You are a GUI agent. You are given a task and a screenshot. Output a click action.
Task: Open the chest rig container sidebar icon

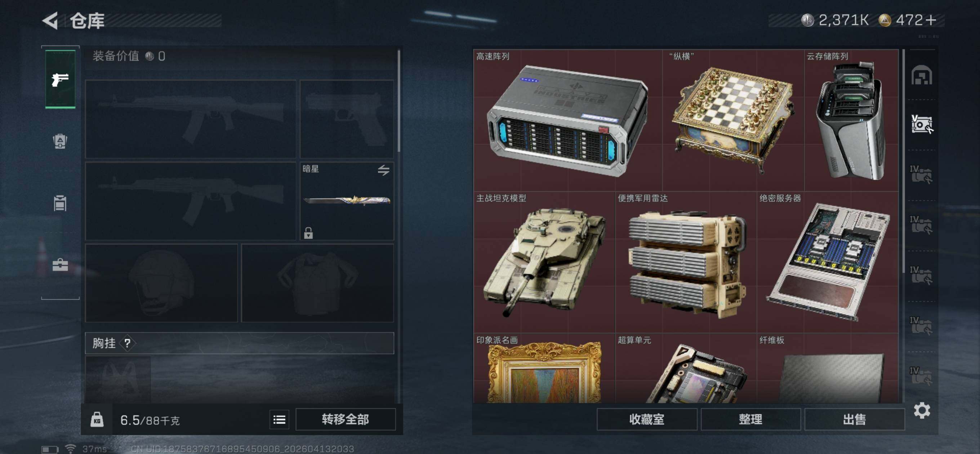coord(60,203)
